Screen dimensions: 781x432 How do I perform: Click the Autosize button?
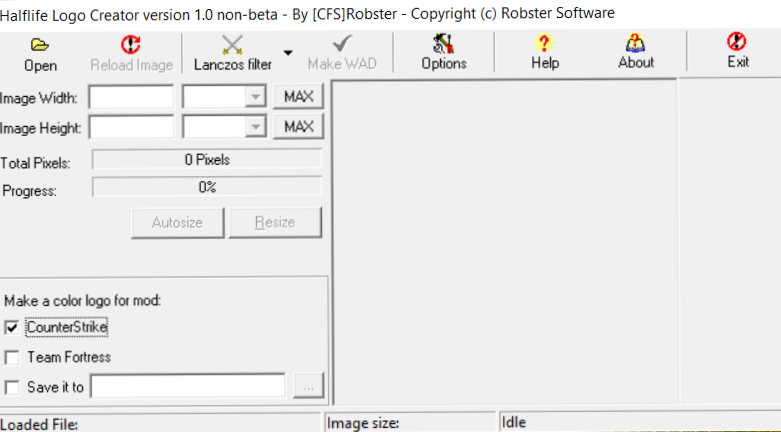pos(177,222)
